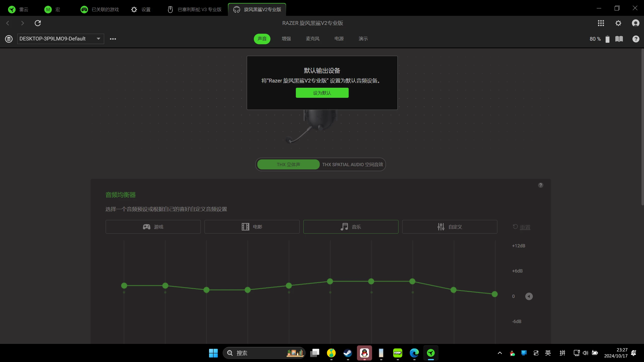
Task: Click the 设为默认 button
Action: (x=322, y=93)
